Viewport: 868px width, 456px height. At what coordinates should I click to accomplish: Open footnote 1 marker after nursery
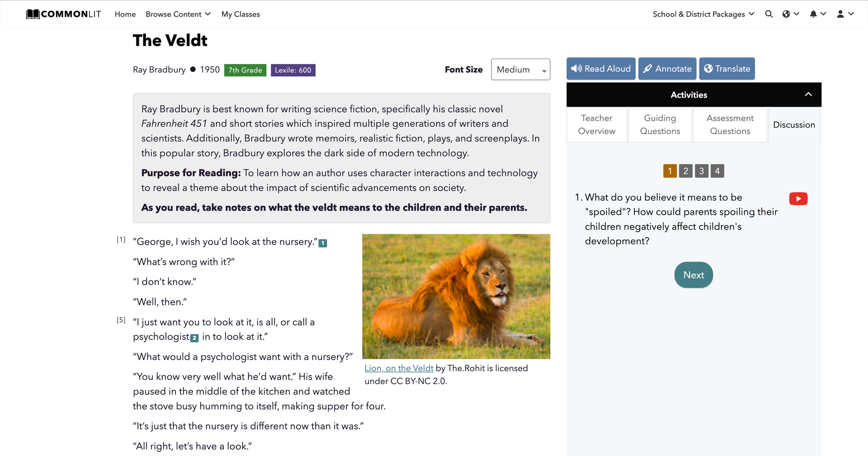point(322,243)
